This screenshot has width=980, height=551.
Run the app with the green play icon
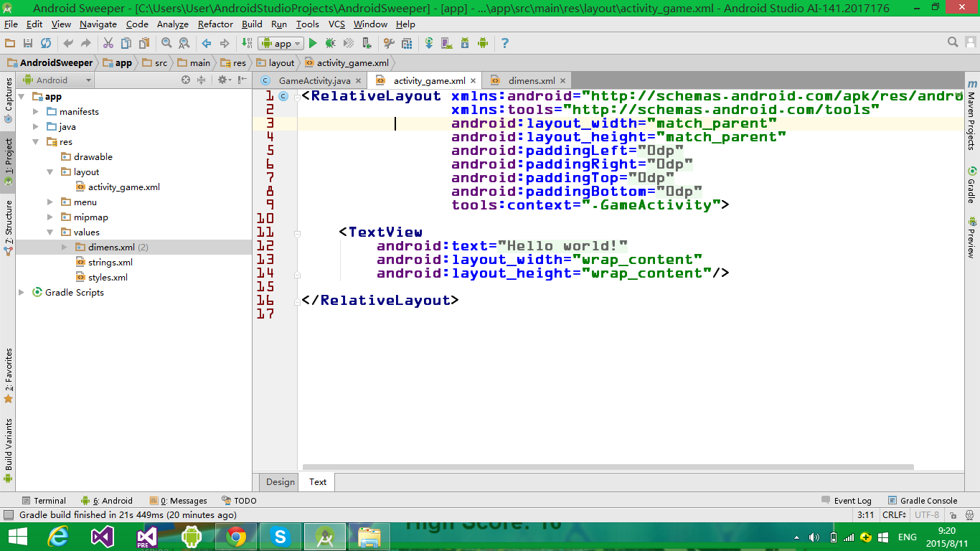click(313, 43)
